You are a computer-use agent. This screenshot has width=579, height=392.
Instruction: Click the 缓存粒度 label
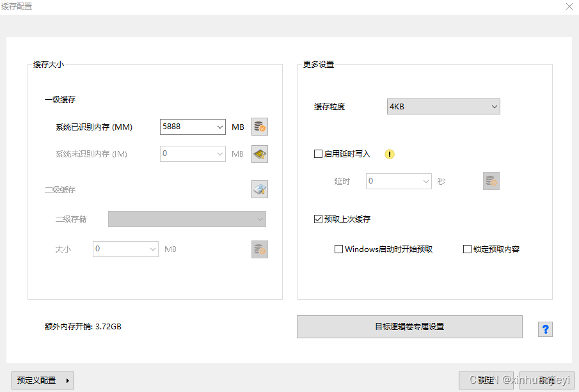(x=329, y=107)
